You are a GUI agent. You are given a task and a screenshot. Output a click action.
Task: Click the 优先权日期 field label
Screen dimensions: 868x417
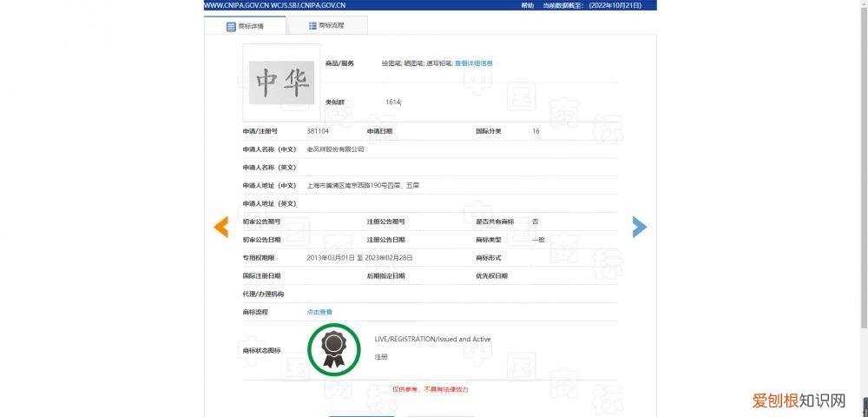coord(491,275)
